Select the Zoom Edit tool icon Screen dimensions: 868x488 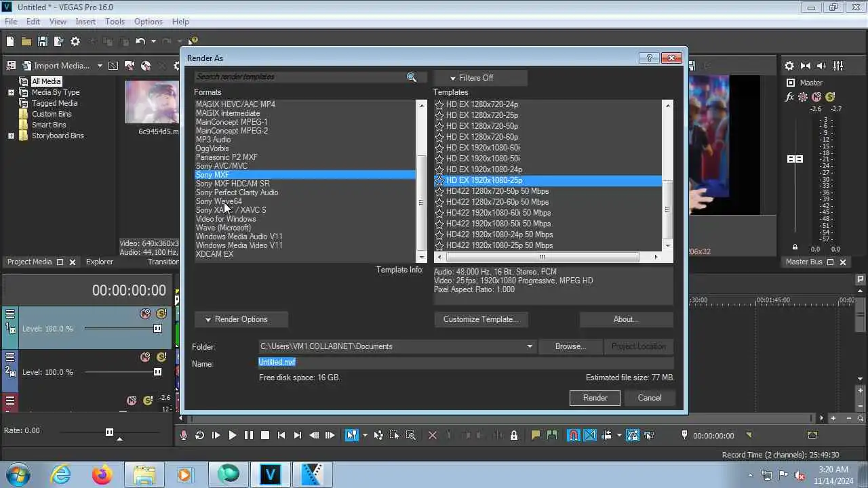point(411,435)
